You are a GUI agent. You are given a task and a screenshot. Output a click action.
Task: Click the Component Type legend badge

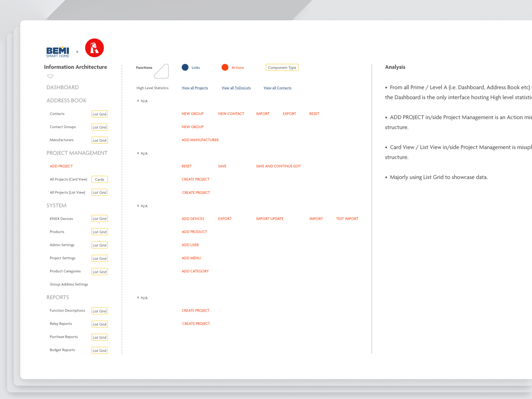tap(282, 67)
